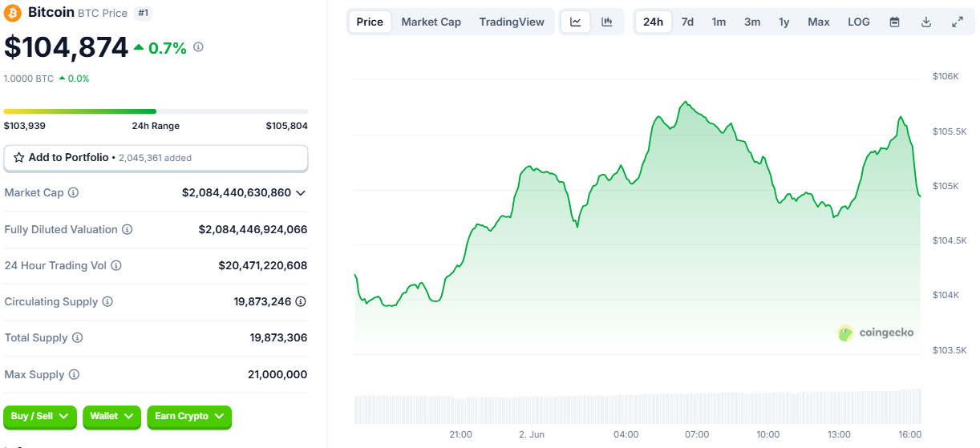Click info icon beside Market Cap

point(73,193)
